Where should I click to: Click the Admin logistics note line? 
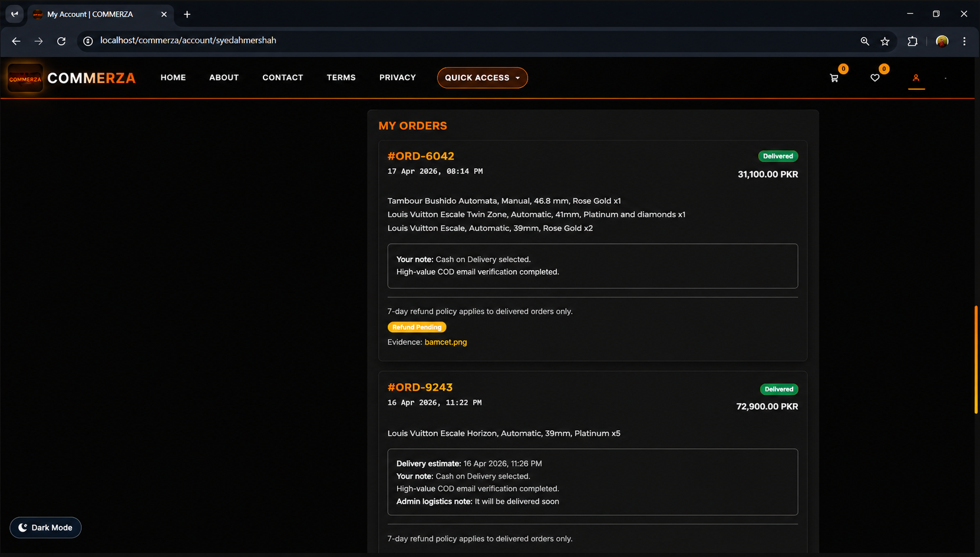point(478,502)
